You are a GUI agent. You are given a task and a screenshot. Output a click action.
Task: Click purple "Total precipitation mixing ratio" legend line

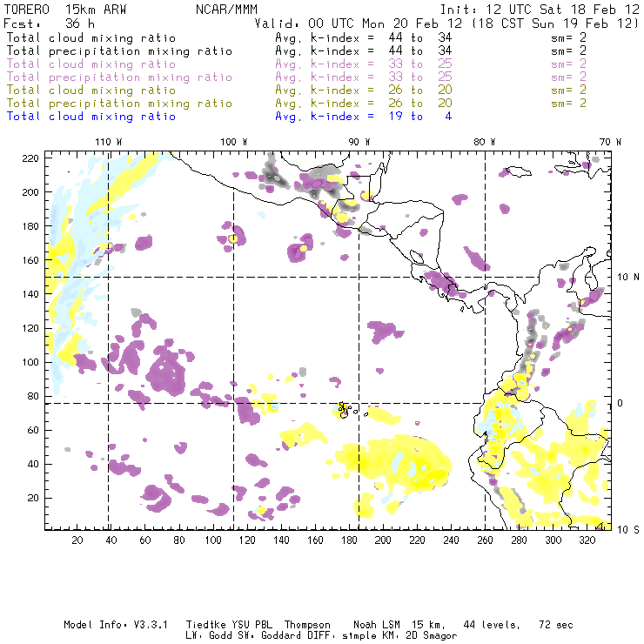tap(119, 77)
